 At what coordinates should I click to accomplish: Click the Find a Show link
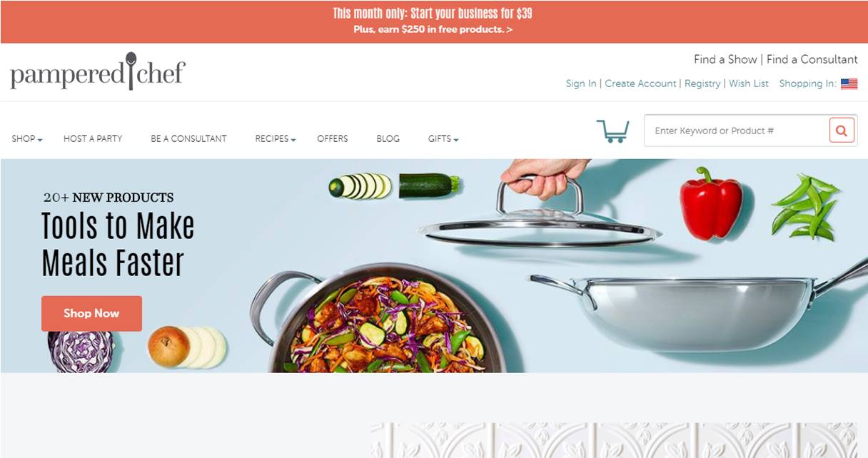click(x=725, y=59)
